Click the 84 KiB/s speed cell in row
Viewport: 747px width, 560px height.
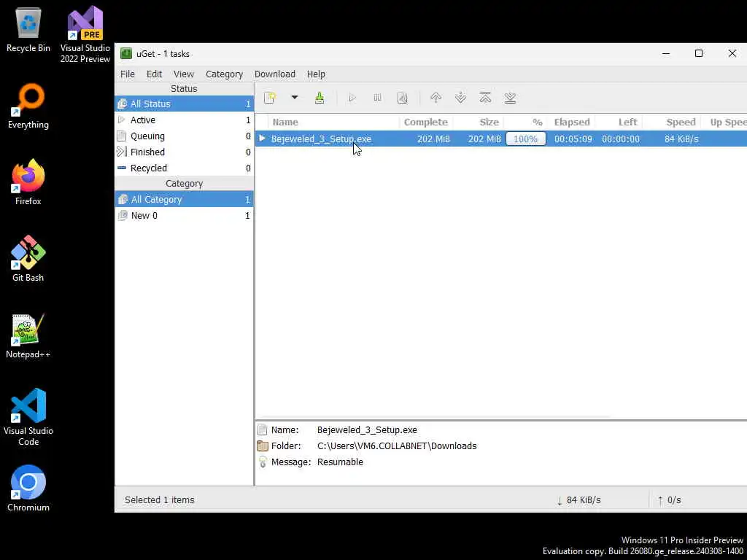(681, 139)
